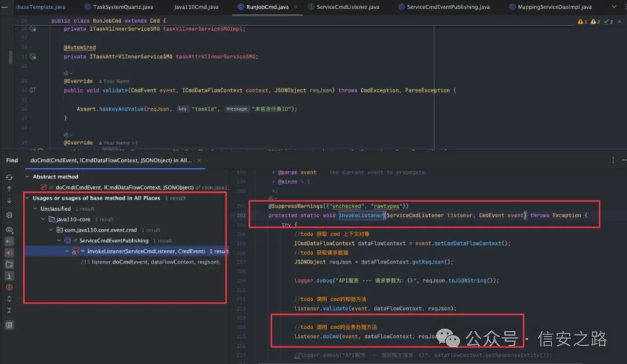
Task: Click the validate method name in editor
Action: [x=115, y=91]
